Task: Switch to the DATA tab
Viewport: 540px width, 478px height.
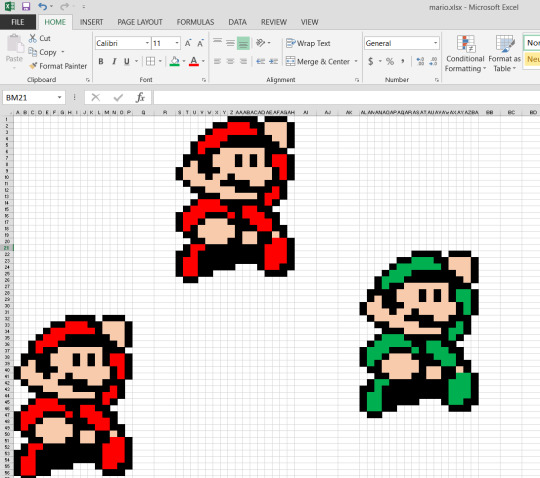Action: click(x=237, y=22)
